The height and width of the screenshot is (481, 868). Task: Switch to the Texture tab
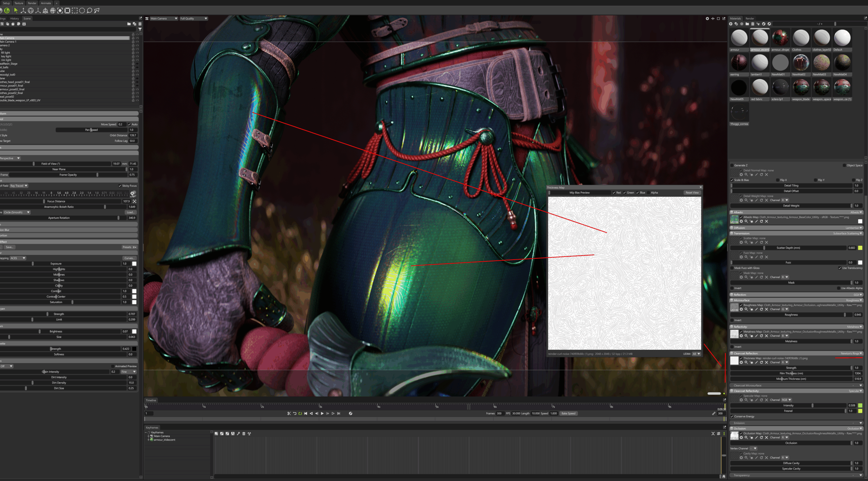(19, 3)
